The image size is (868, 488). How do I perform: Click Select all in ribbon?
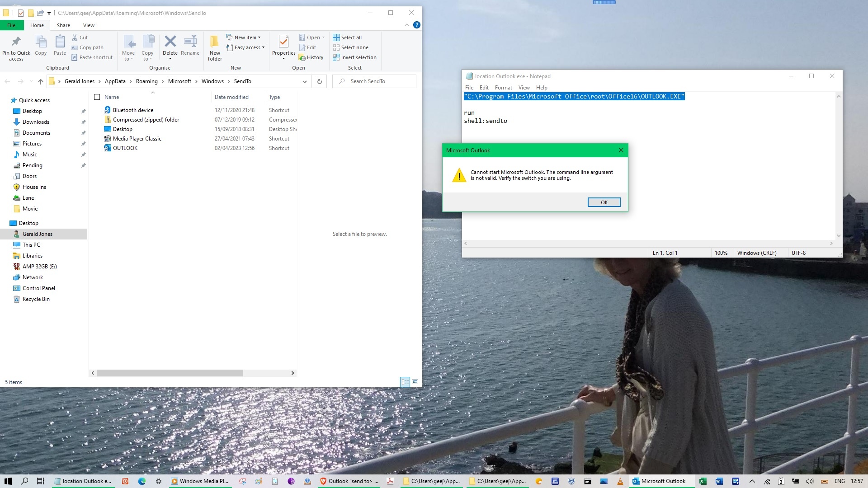pyautogui.click(x=347, y=38)
